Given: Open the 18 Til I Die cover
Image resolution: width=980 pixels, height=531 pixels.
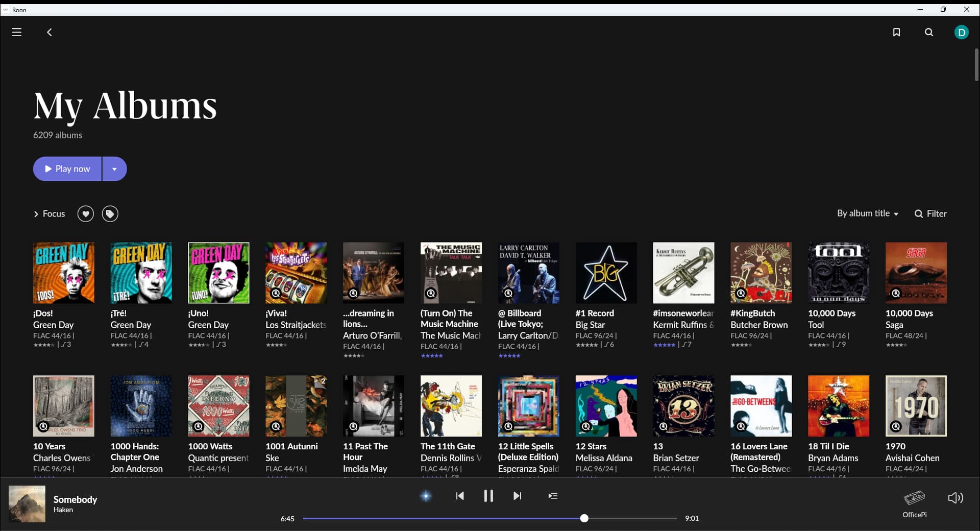Looking at the screenshot, I should tap(839, 406).
